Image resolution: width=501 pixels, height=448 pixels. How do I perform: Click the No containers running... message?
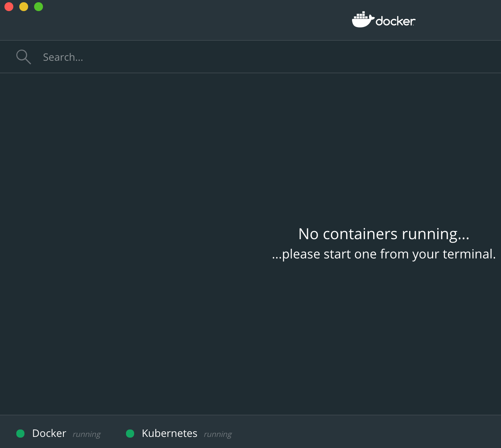tap(384, 234)
